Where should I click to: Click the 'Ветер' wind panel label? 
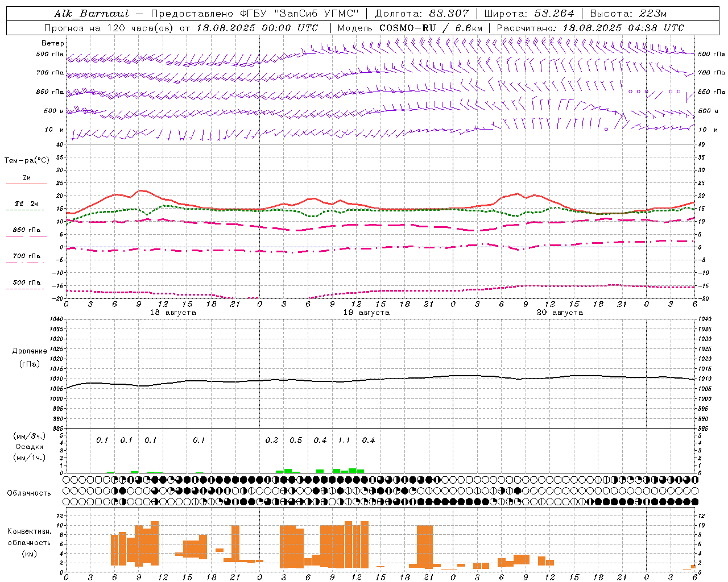pos(53,43)
